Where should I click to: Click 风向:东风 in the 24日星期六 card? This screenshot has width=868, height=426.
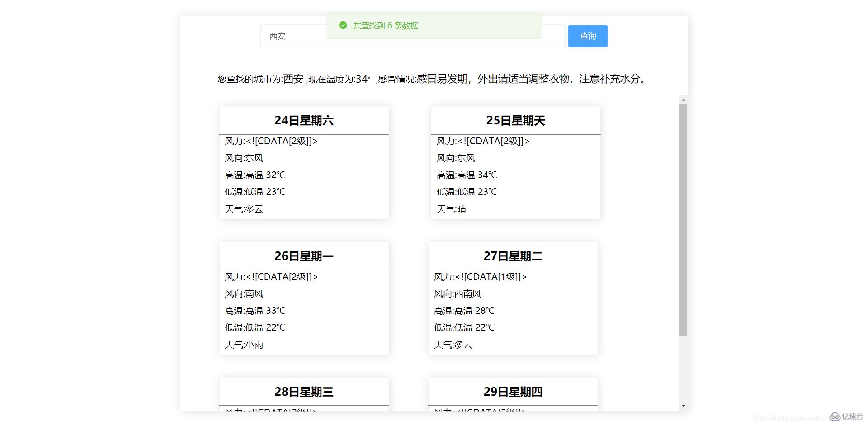point(244,158)
